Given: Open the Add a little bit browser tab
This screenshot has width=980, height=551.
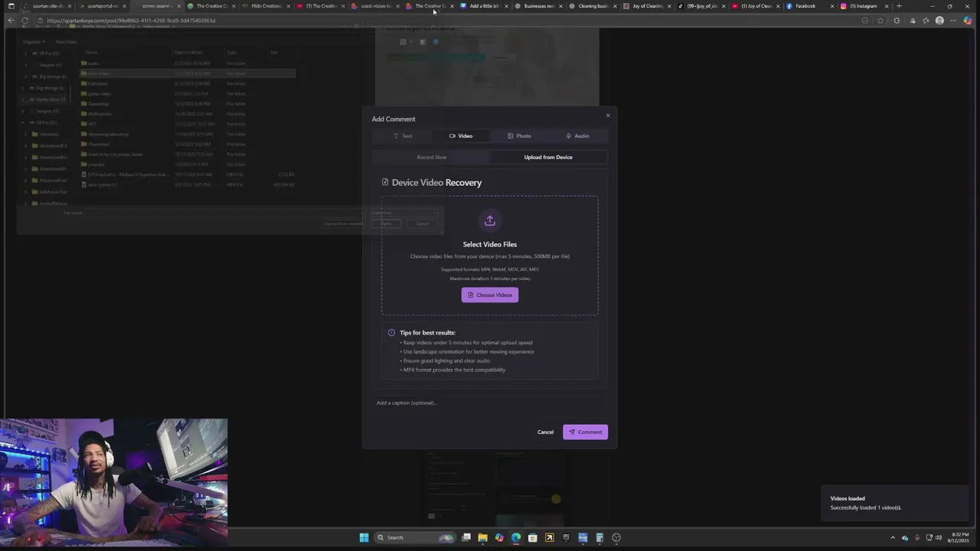Looking at the screenshot, I should (x=483, y=6).
